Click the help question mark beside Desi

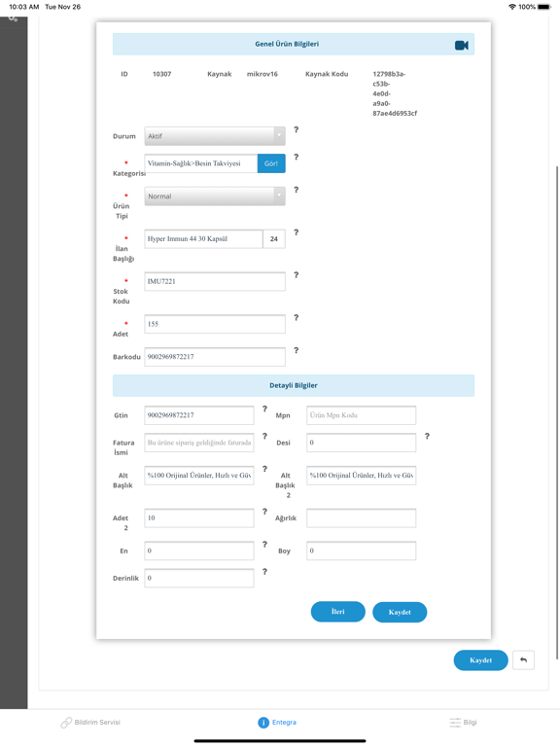[427, 436]
